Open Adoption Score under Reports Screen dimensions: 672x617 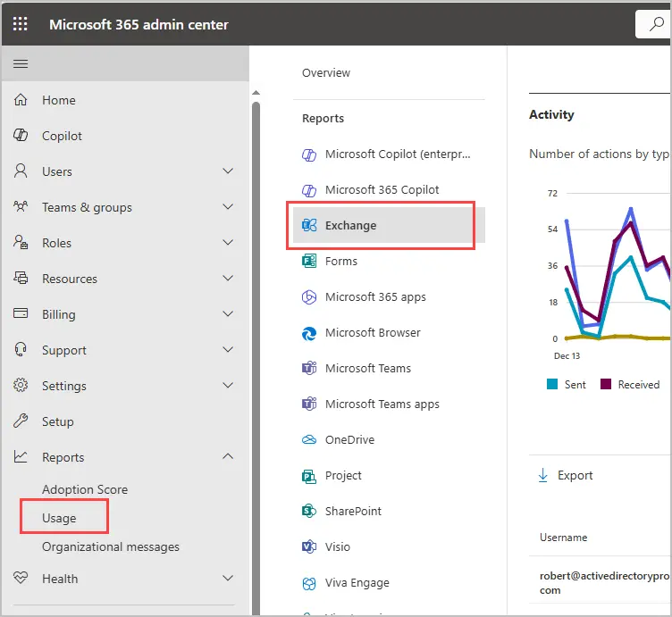point(85,489)
